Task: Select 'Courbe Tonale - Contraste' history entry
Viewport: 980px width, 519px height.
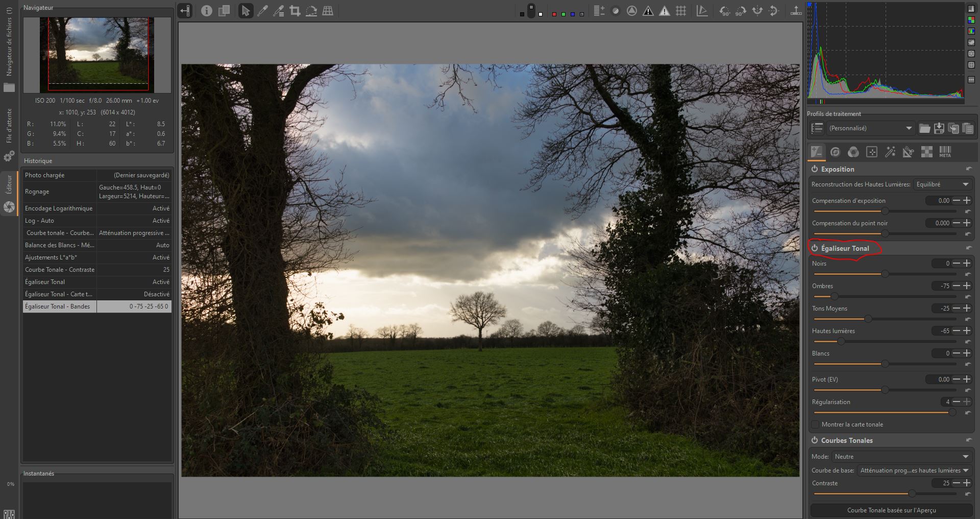Action: pos(60,270)
